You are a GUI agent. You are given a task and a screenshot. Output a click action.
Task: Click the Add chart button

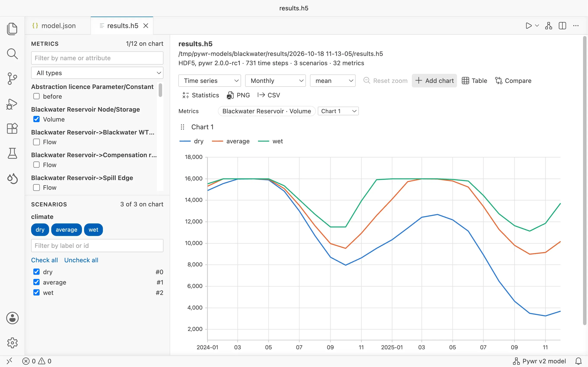click(435, 81)
